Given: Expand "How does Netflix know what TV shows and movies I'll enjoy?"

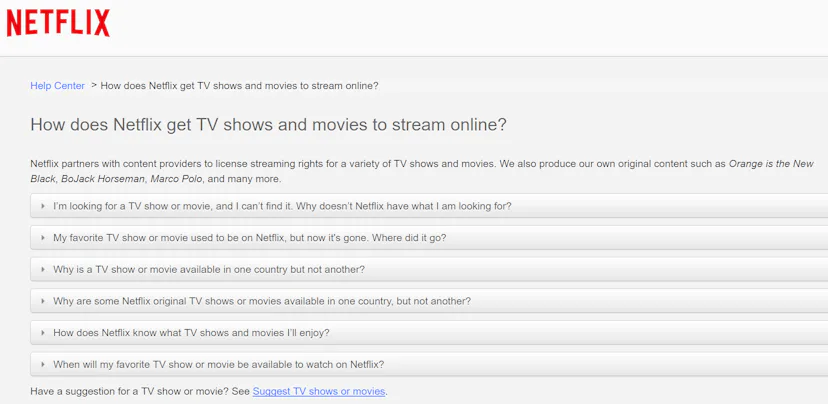Looking at the screenshot, I should (x=429, y=333).
